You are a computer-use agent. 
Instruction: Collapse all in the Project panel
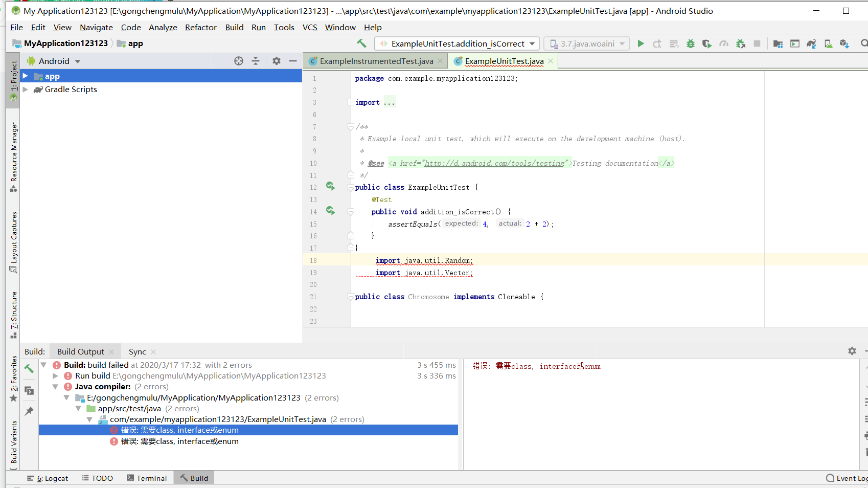[x=256, y=60]
